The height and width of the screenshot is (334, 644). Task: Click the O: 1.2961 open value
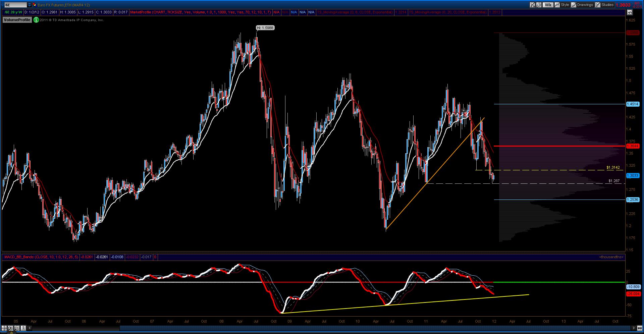[50, 12]
